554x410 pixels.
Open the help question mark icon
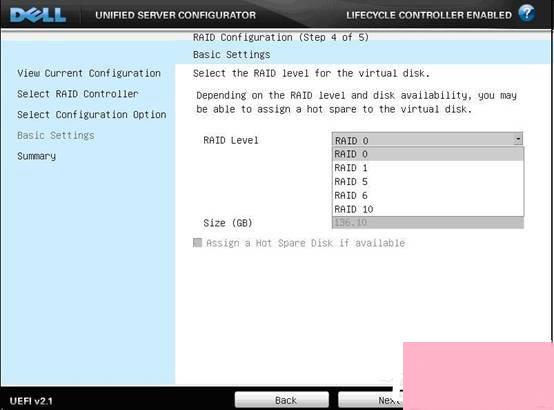coord(526,13)
